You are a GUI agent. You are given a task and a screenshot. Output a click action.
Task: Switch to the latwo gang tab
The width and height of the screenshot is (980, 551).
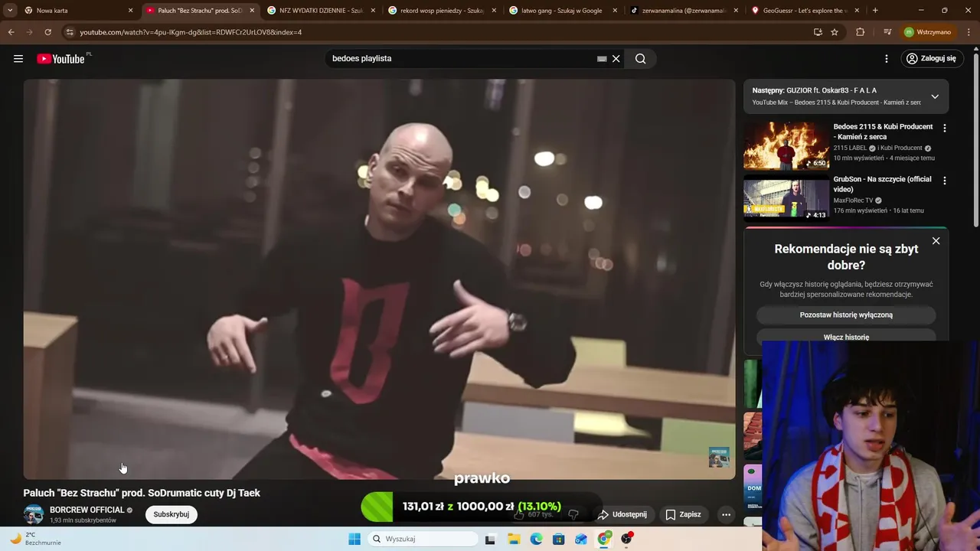[563, 11]
